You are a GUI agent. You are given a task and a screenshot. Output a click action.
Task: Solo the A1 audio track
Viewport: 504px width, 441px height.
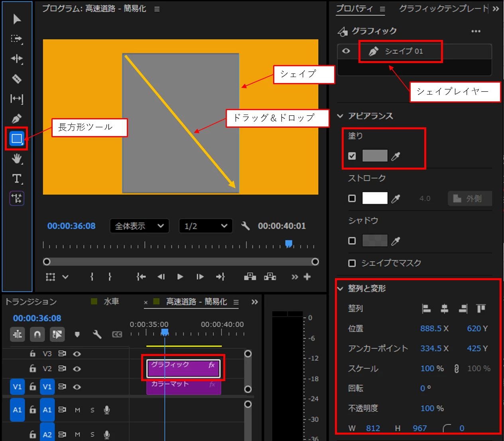(92, 410)
